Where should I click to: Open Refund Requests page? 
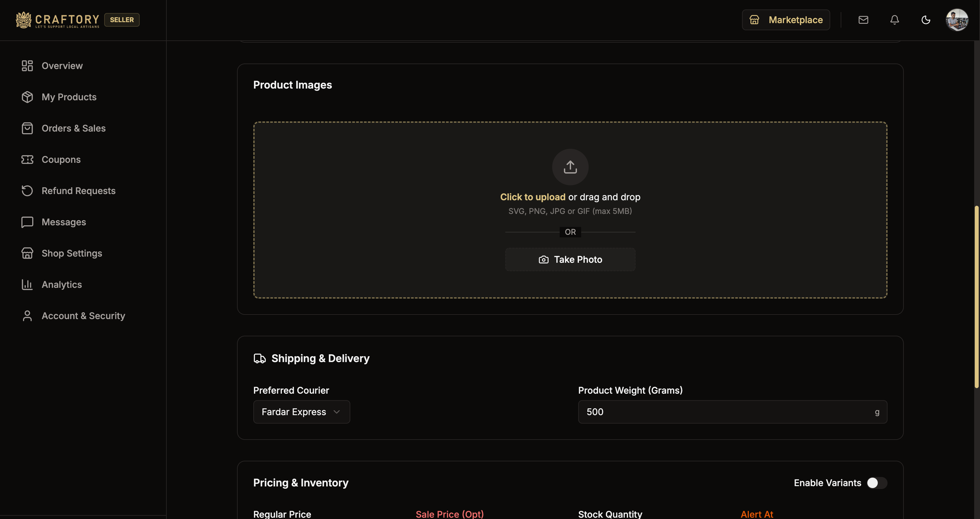click(78, 190)
